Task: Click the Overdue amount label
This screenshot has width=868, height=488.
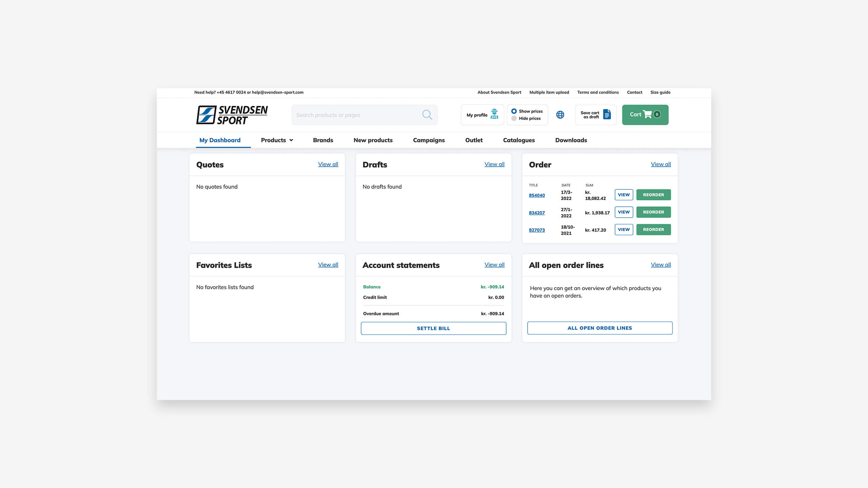Action: coord(381,313)
